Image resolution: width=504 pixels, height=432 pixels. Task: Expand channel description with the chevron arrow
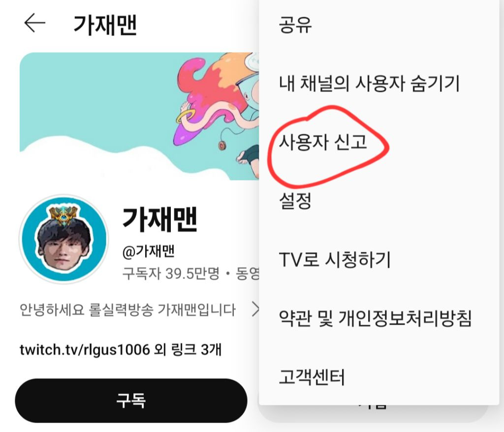(x=255, y=309)
